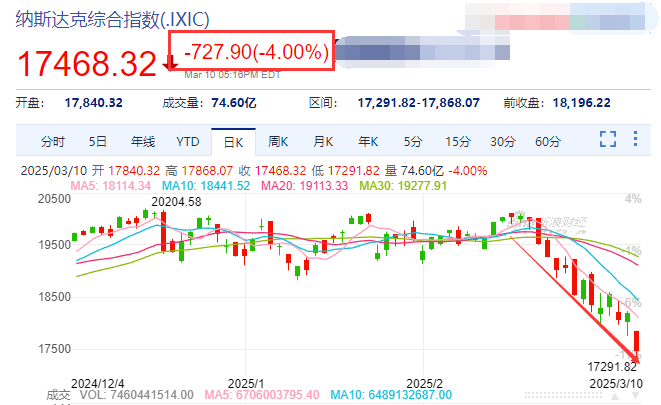Viewport: 661px width, 405px height.
Task: Select the 日K chart tab
Action: coord(233,142)
